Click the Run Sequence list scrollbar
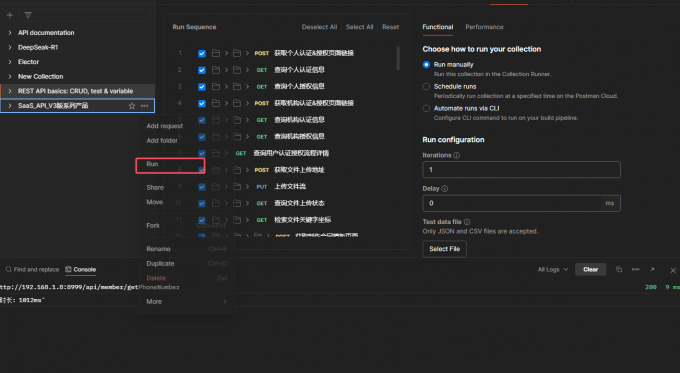Viewport: 680px width, 373px height. tap(398, 59)
